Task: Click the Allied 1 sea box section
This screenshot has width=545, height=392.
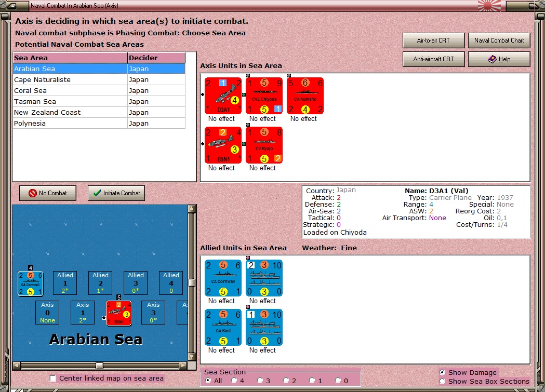Action: coord(65,283)
